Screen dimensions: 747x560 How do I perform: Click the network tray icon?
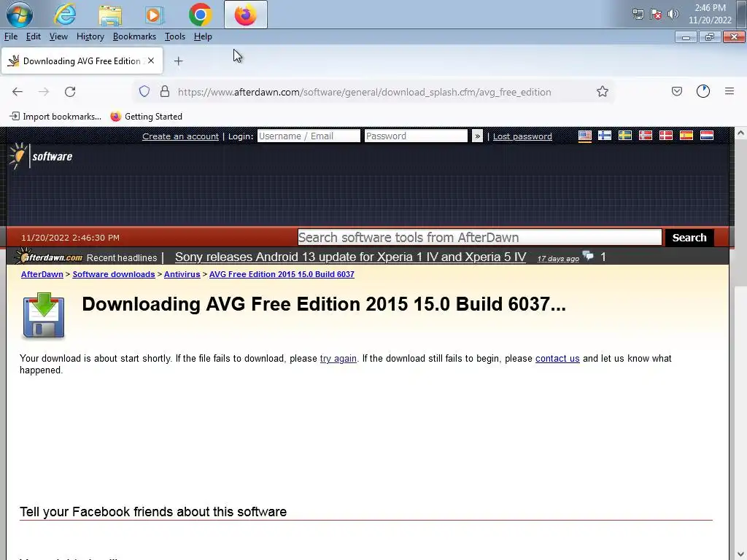pos(638,15)
